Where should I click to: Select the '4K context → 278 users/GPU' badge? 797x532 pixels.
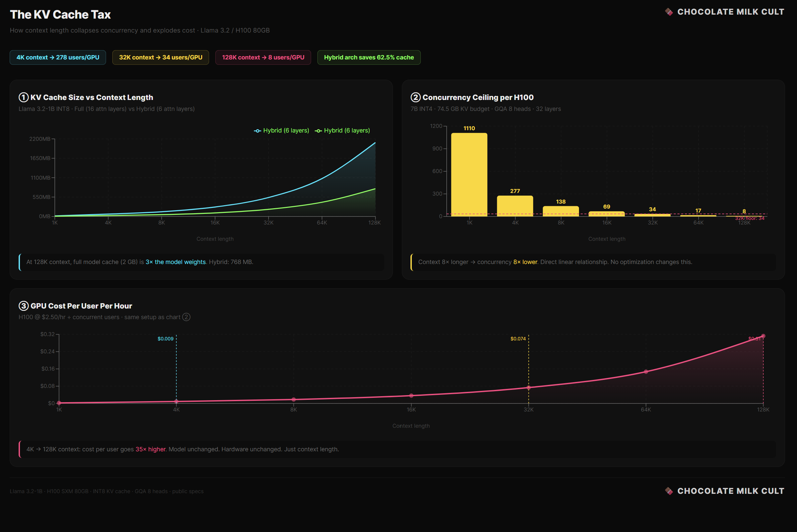58,57
